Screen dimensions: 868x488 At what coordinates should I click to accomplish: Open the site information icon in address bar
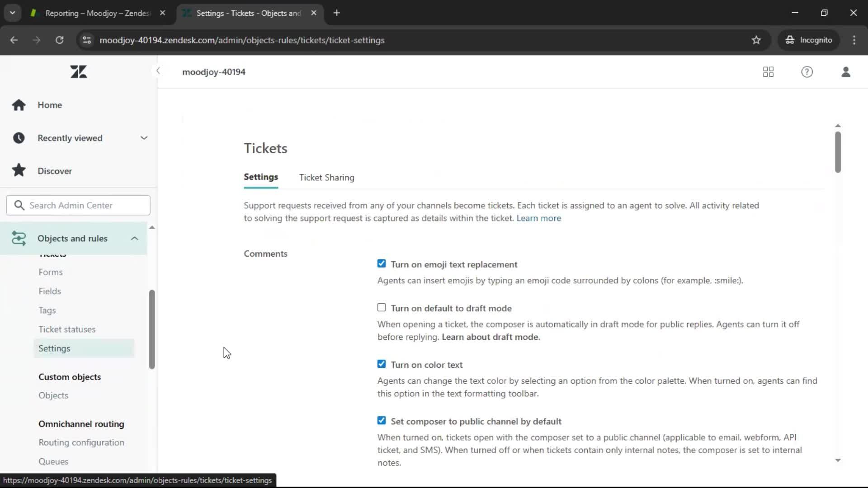point(87,40)
